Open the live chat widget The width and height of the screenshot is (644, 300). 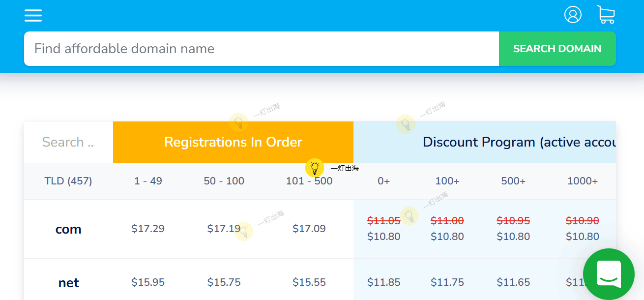pyautogui.click(x=609, y=274)
